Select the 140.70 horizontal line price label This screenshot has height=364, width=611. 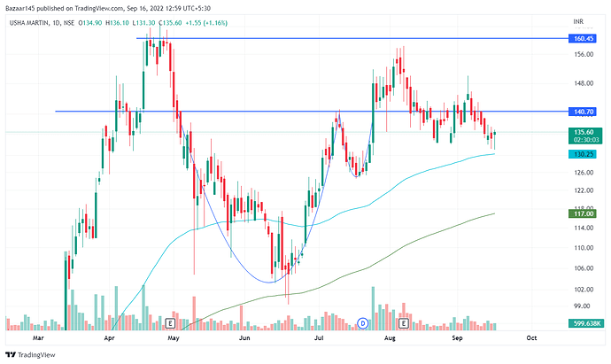[x=582, y=112]
